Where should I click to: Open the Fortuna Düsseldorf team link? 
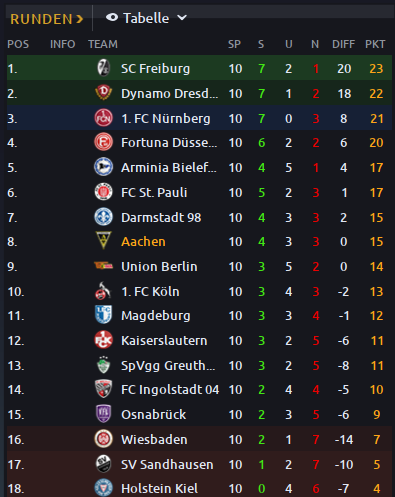pyautogui.click(x=169, y=143)
